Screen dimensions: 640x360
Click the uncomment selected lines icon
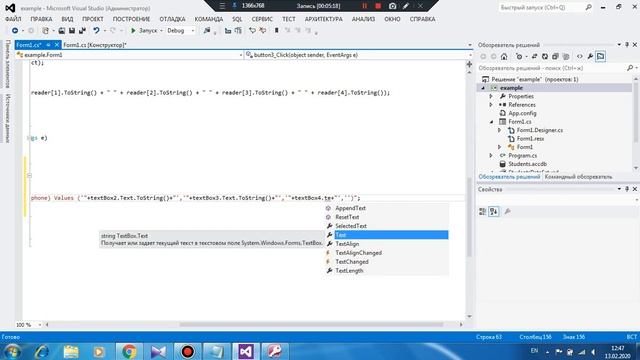pyautogui.click(x=262, y=31)
